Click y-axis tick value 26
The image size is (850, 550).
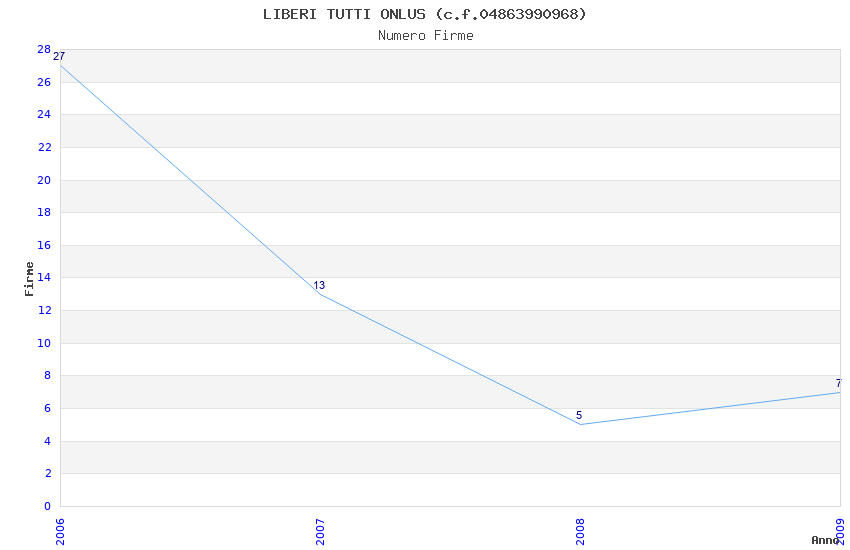tap(44, 82)
